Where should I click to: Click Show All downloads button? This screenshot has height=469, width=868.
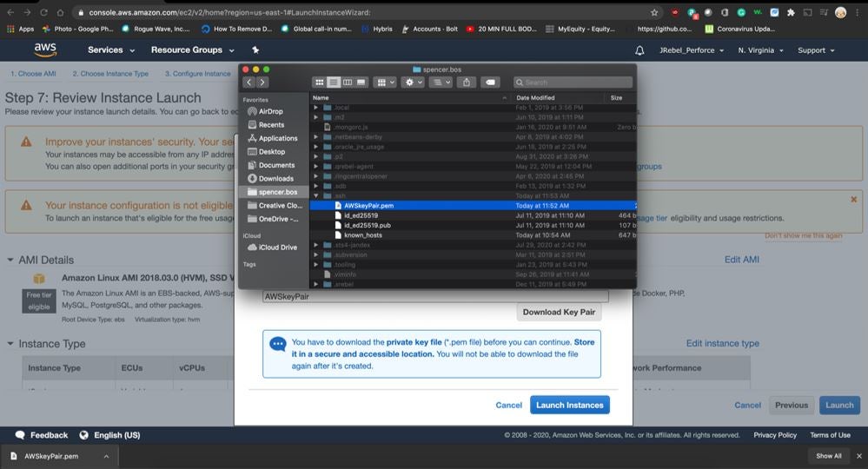pos(829,456)
